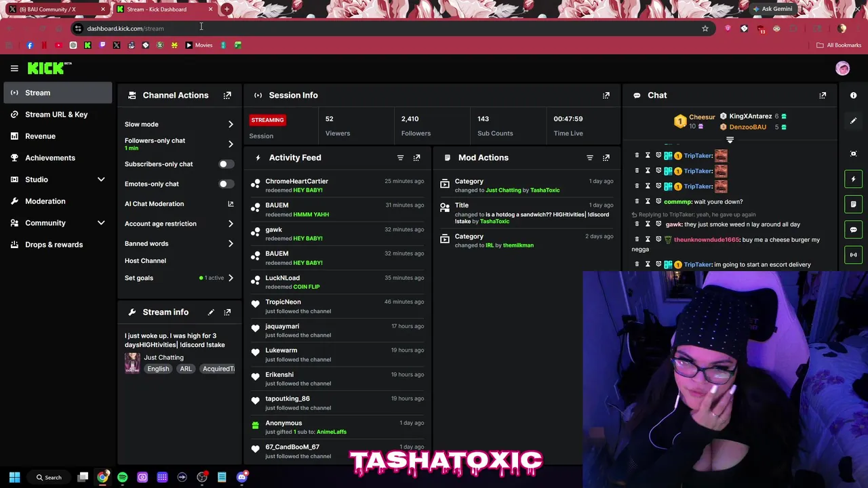Toggle Subscribers-only chat switch
The image size is (868, 488).
[226, 164]
